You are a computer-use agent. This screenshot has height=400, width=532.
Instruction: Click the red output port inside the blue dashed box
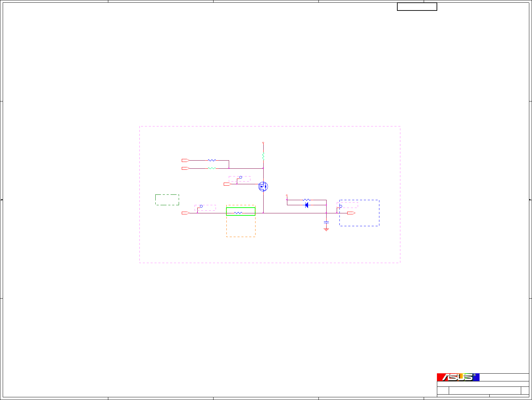(351, 213)
